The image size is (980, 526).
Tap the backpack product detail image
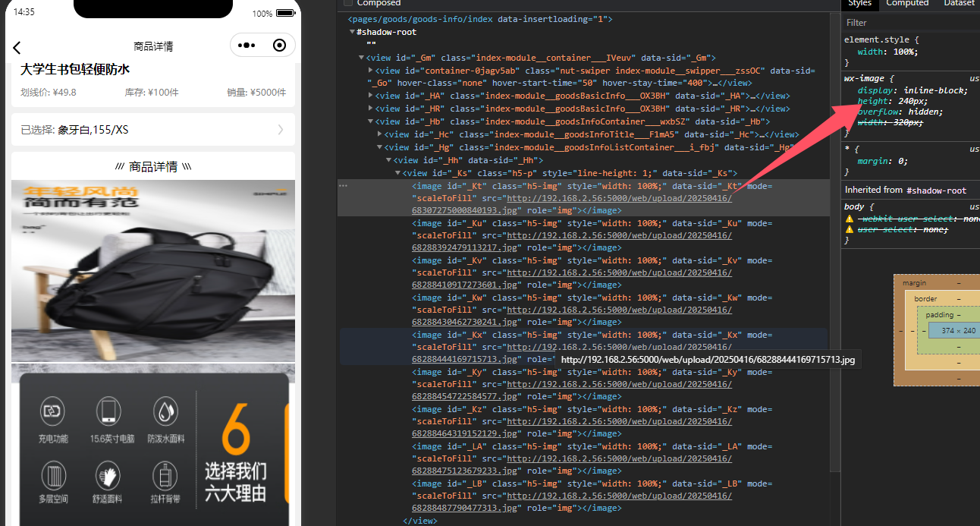(153, 270)
